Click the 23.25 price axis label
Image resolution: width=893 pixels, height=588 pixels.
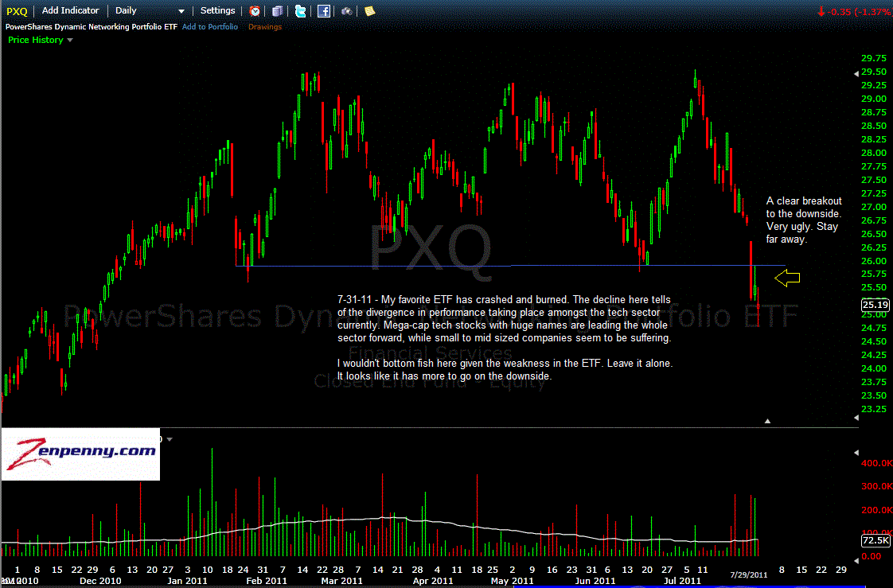coord(874,409)
